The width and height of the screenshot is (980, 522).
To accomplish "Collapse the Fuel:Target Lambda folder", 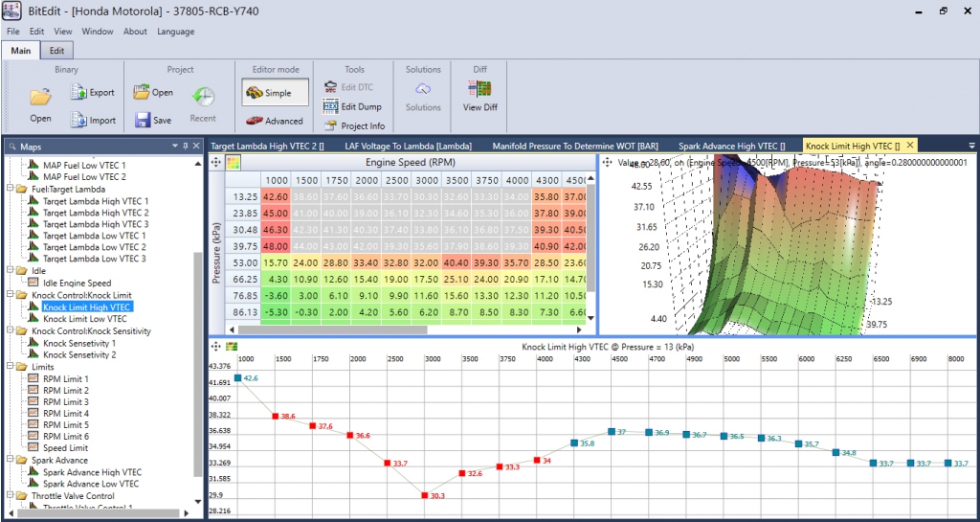I will click(10, 188).
